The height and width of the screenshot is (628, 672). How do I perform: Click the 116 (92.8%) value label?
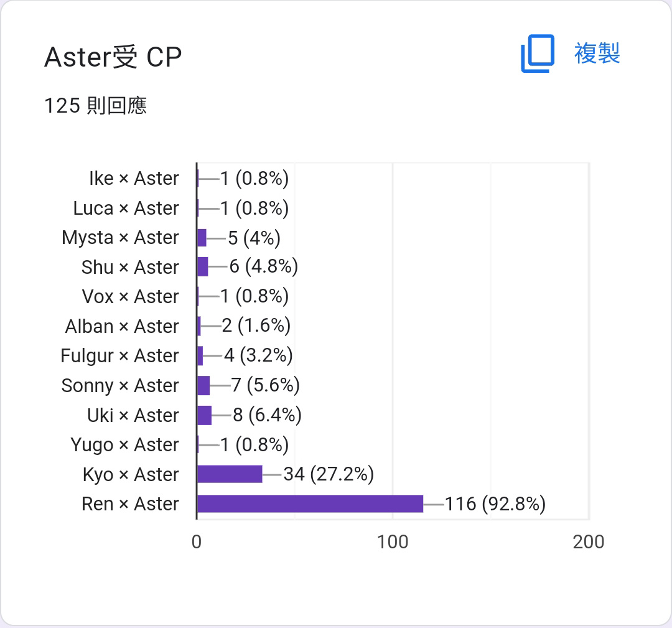495,504
